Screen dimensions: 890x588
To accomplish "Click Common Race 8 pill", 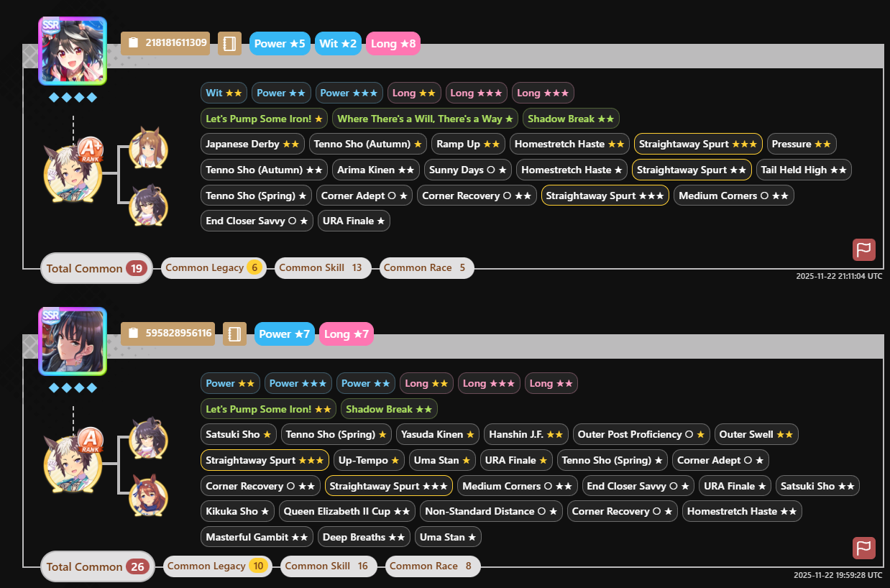I will 433,566.
